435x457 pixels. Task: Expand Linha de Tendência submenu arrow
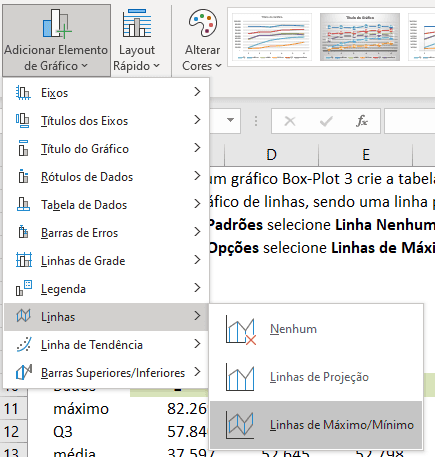197,344
